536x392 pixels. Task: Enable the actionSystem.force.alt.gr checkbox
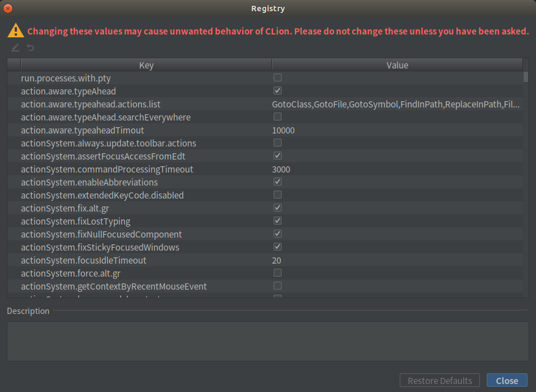[x=277, y=273]
